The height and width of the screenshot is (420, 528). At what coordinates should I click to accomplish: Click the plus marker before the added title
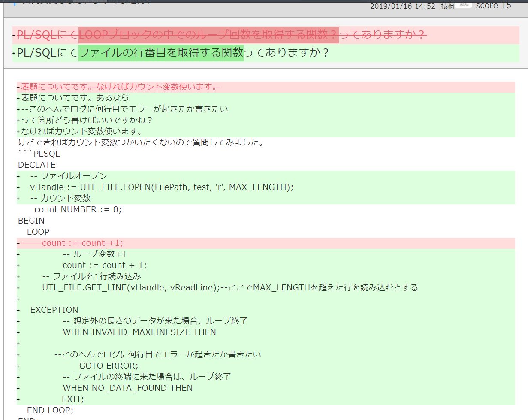coord(14,53)
